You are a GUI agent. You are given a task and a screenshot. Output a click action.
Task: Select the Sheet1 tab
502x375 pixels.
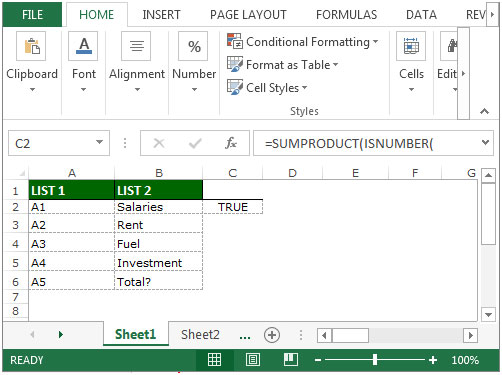(135, 334)
